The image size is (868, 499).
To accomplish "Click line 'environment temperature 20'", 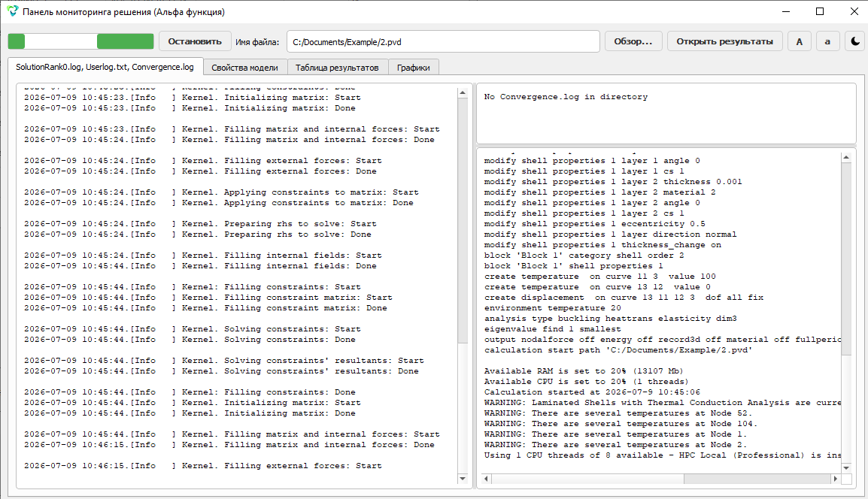I will [x=552, y=307].
